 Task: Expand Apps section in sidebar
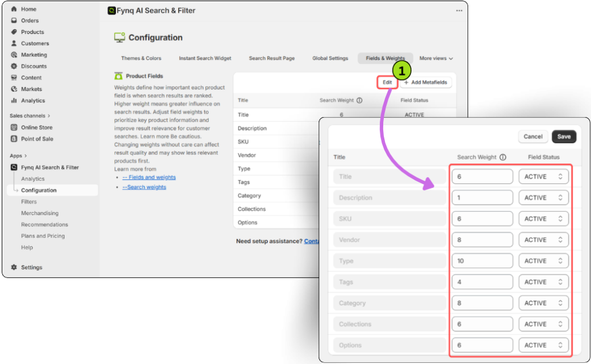[18, 156]
